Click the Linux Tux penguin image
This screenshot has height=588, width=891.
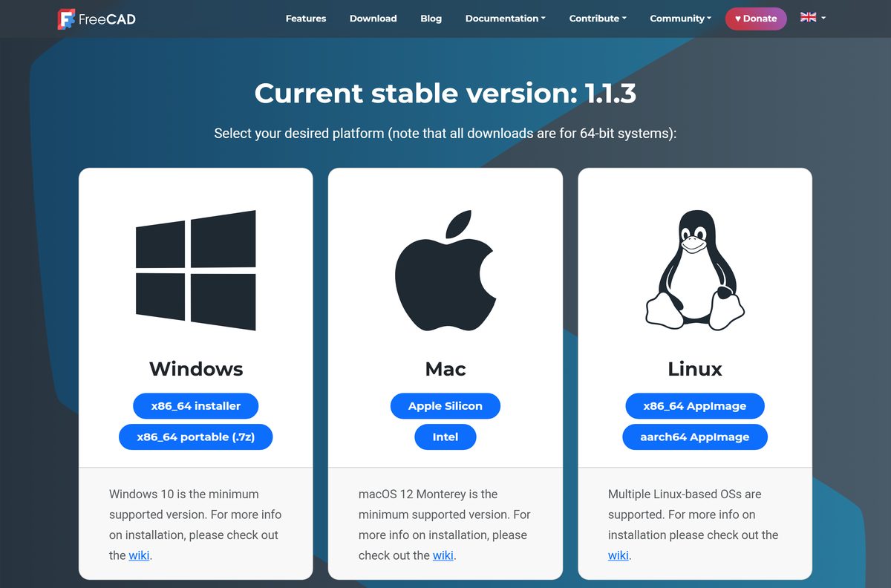[x=695, y=270]
